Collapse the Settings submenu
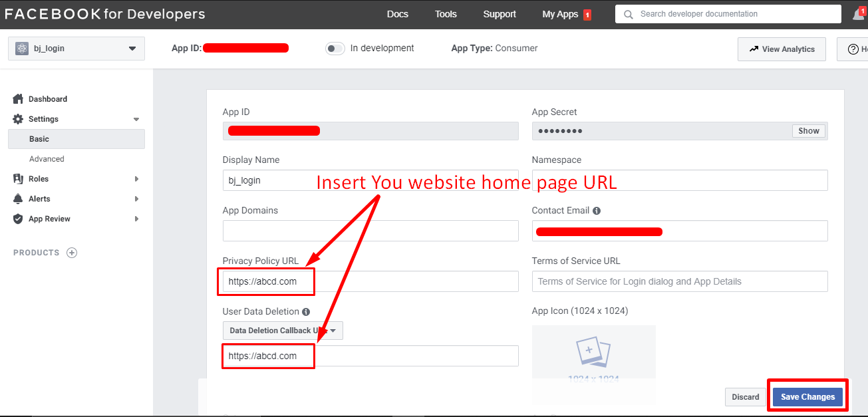 pos(137,118)
